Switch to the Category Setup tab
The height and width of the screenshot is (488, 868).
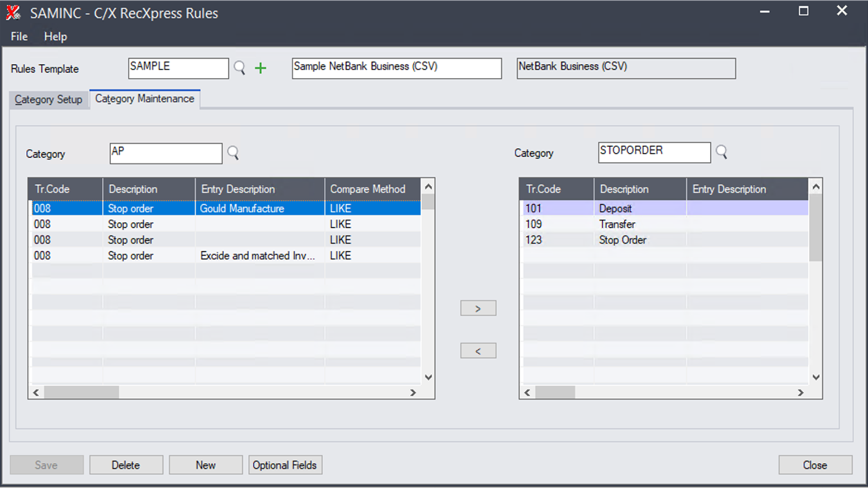click(48, 99)
